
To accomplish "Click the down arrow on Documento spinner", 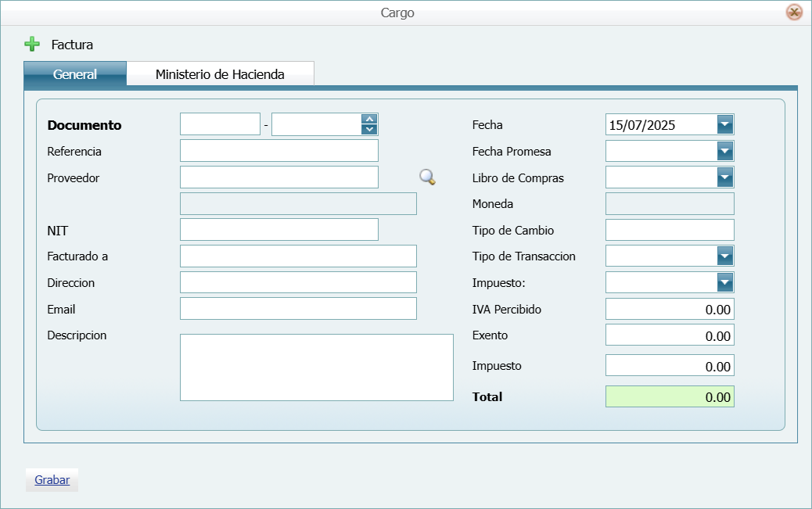I will coord(368,128).
